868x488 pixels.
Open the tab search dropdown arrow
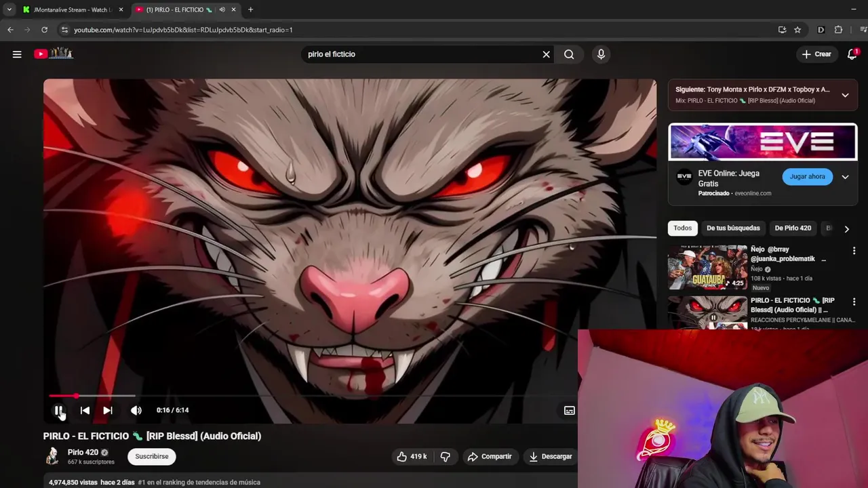(9, 9)
